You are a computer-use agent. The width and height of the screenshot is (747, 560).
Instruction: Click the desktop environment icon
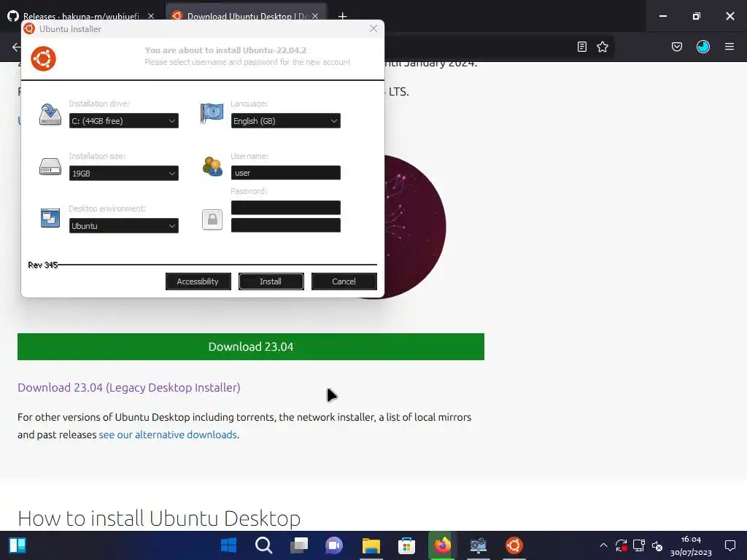pos(50,218)
